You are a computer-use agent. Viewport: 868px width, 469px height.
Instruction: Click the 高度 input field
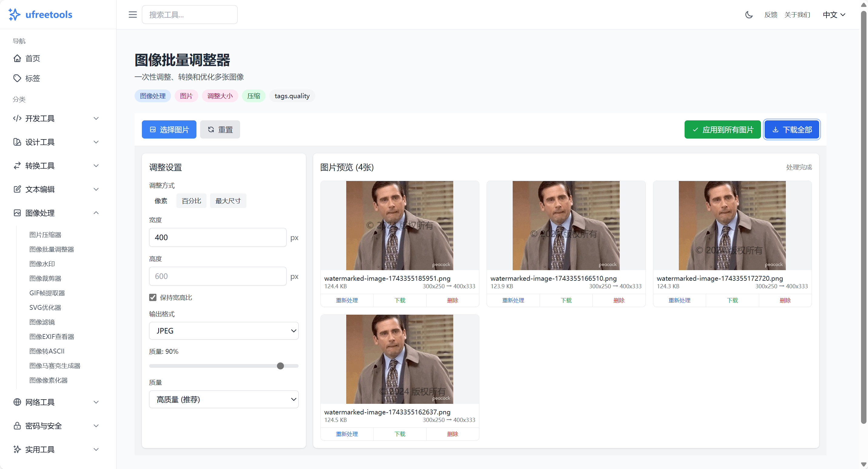coord(218,276)
